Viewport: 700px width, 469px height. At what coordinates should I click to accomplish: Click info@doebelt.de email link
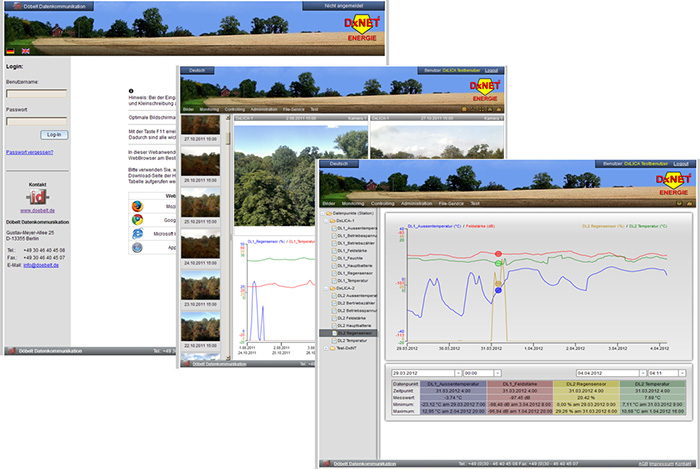[x=41, y=265]
